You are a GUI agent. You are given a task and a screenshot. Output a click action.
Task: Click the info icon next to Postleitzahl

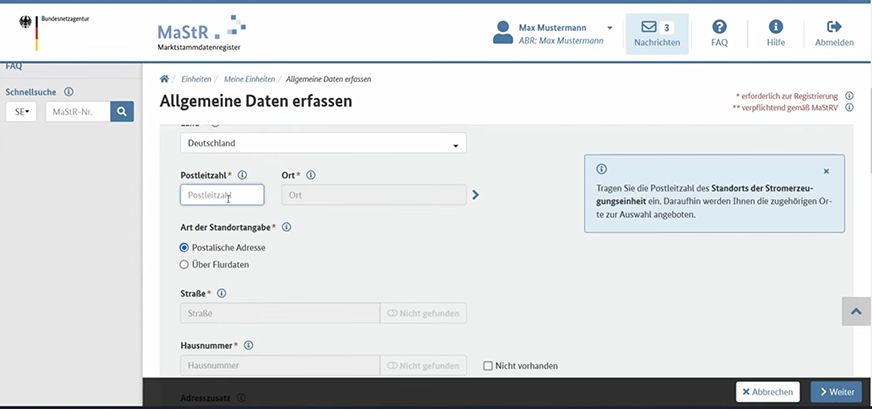pos(243,175)
